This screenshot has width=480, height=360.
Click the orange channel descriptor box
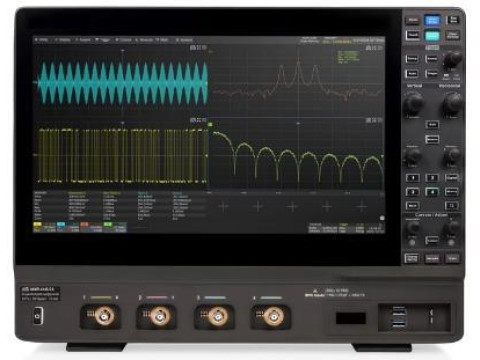click(x=91, y=227)
